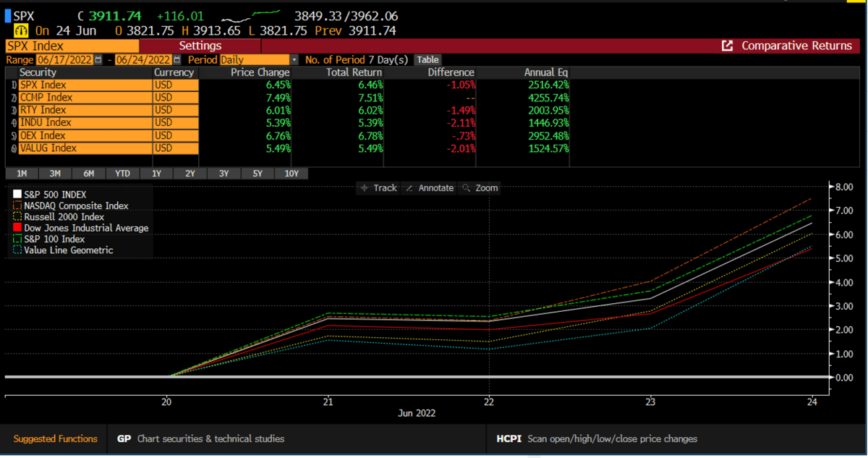
Task: Click the 8.00 label on y-axis
Action: click(x=845, y=187)
